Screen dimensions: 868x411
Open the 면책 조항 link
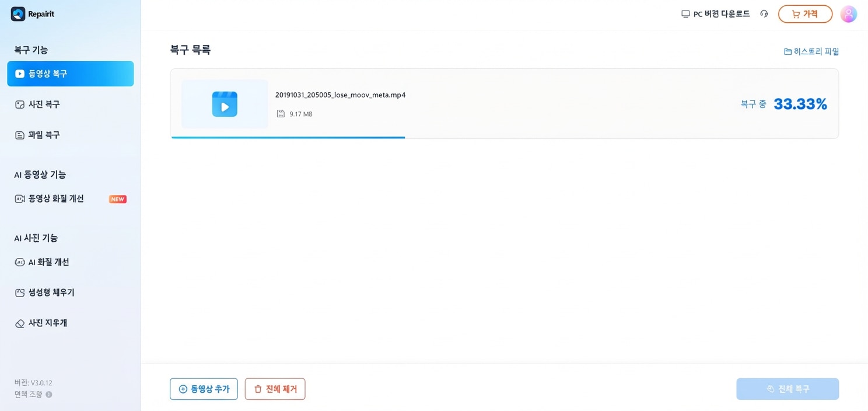point(28,395)
